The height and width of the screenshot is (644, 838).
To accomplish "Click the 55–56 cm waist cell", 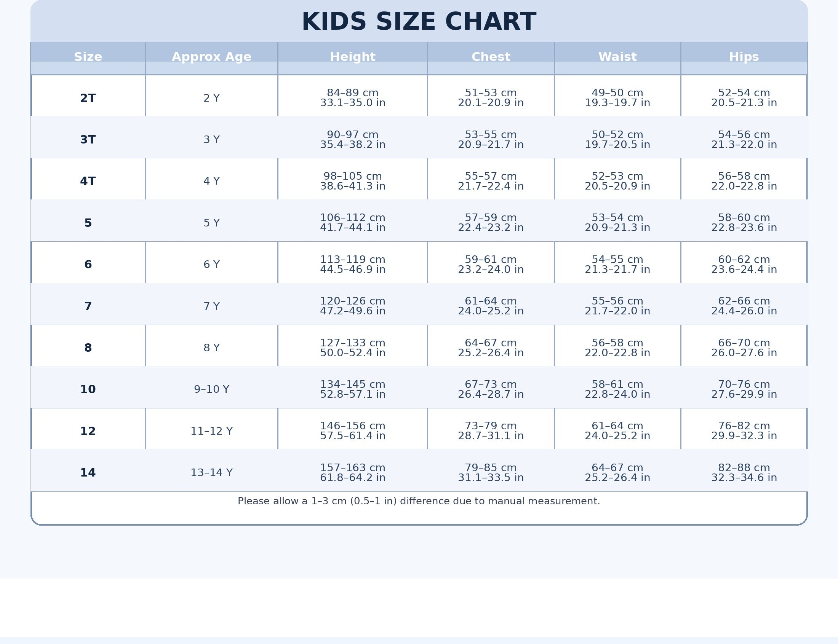I will [x=617, y=306].
